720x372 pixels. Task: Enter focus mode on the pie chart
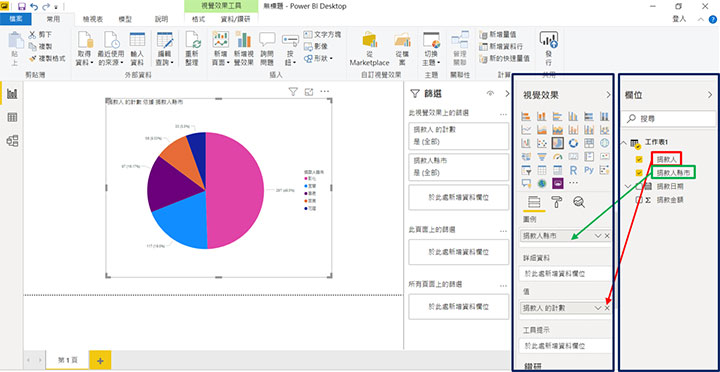tap(309, 92)
